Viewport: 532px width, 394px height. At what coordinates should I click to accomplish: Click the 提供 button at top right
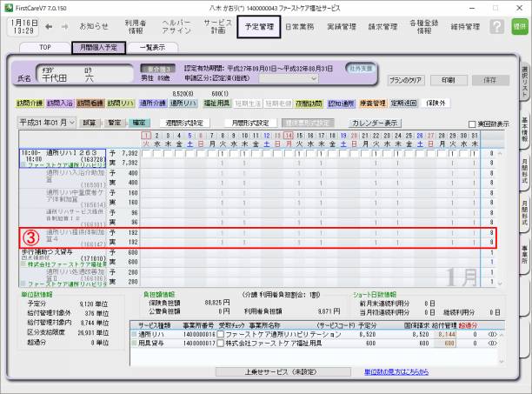click(x=520, y=27)
